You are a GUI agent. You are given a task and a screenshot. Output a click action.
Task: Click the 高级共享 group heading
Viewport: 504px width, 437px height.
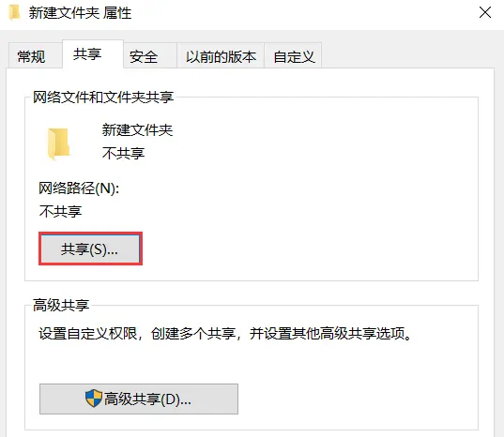(x=61, y=305)
